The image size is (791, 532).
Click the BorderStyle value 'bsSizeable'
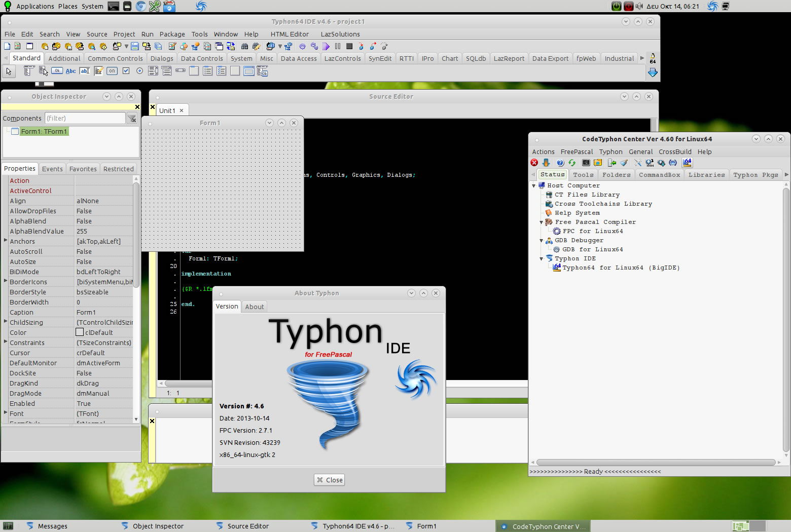pos(92,292)
